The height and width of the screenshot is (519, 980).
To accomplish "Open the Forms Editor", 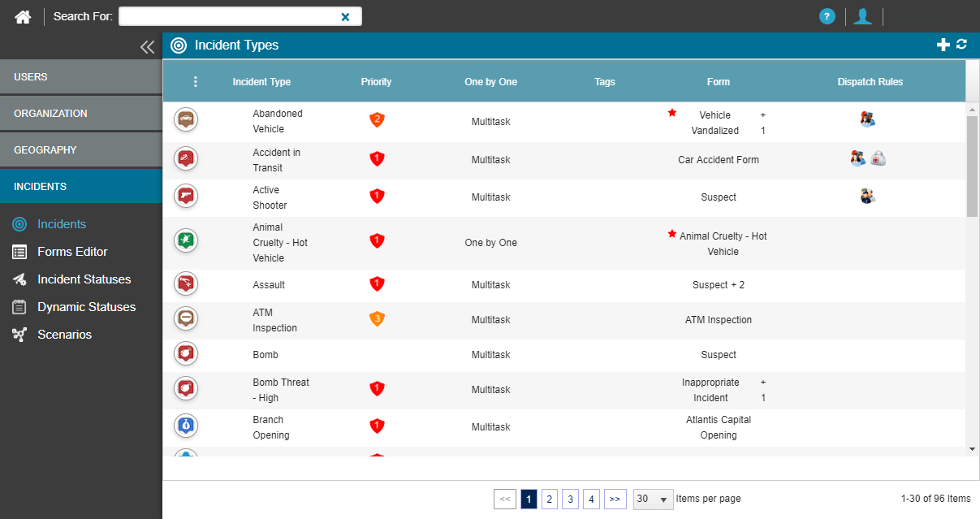I will point(72,252).
